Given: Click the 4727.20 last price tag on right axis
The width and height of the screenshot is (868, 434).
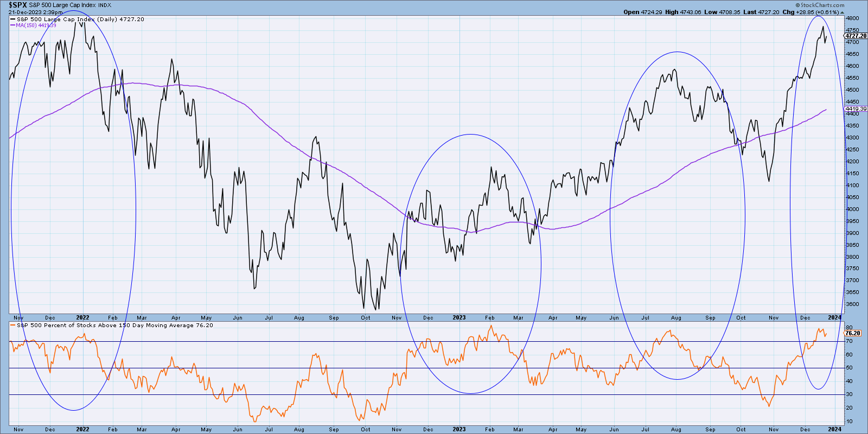Looking at the screenshot, I should coord(856,36).
